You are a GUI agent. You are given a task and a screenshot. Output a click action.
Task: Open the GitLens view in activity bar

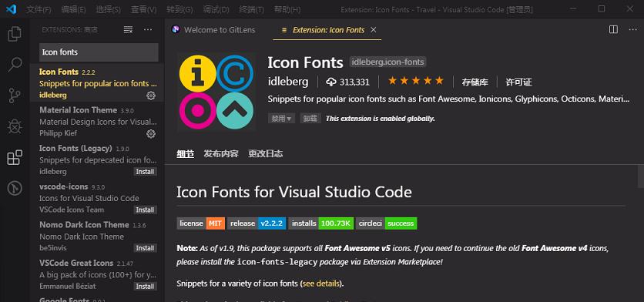tap(15, 188)
